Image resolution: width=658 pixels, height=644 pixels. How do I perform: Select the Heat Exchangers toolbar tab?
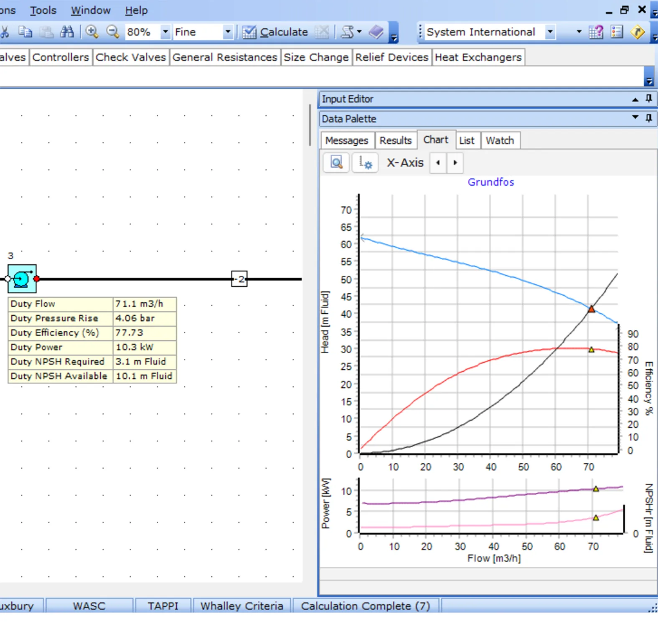click(x=478, y=57)
